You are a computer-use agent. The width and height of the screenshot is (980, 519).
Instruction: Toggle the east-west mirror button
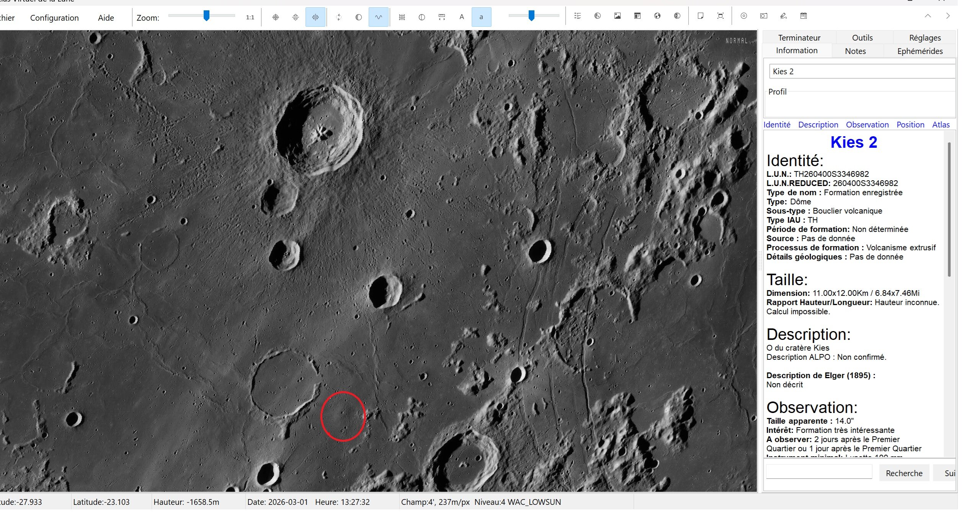tap(315, 17)
